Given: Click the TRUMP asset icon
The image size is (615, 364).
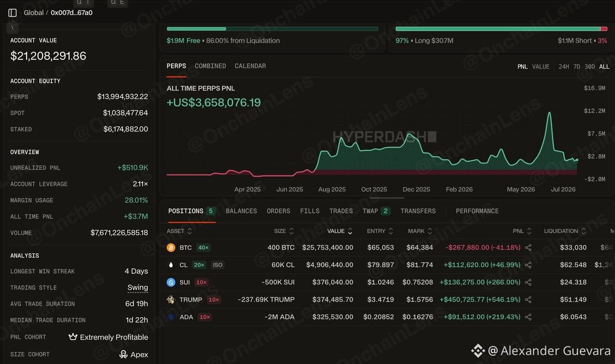Looking at the screenshot, I should pos(171,299).
